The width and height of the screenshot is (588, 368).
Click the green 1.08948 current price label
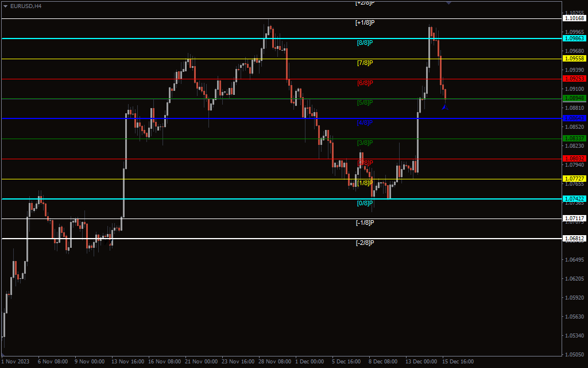(x=574, y=98)
